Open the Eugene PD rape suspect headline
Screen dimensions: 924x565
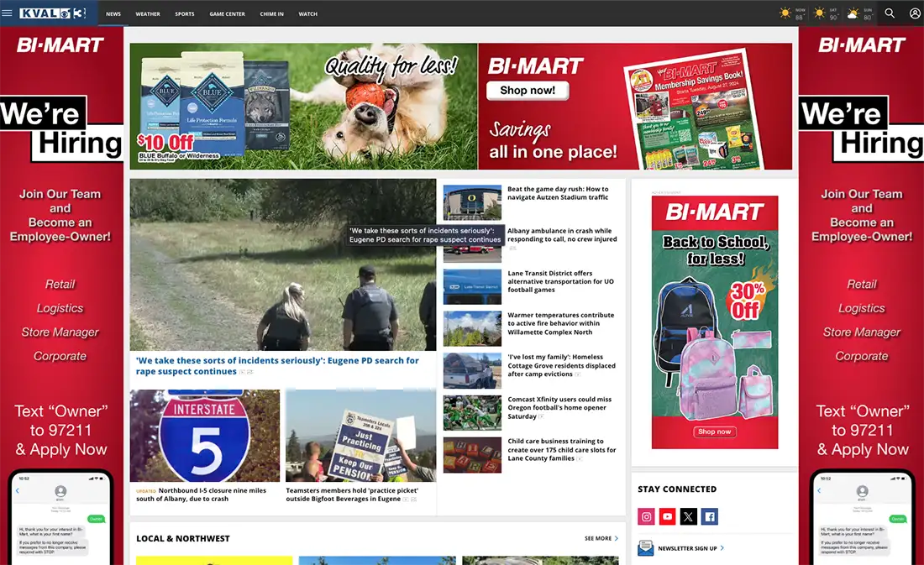[x=277, y=366]
